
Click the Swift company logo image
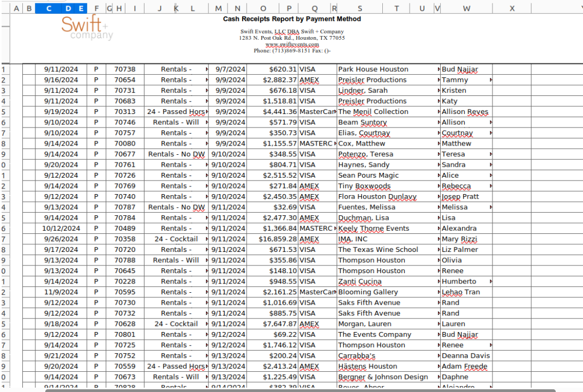point(87,27)
